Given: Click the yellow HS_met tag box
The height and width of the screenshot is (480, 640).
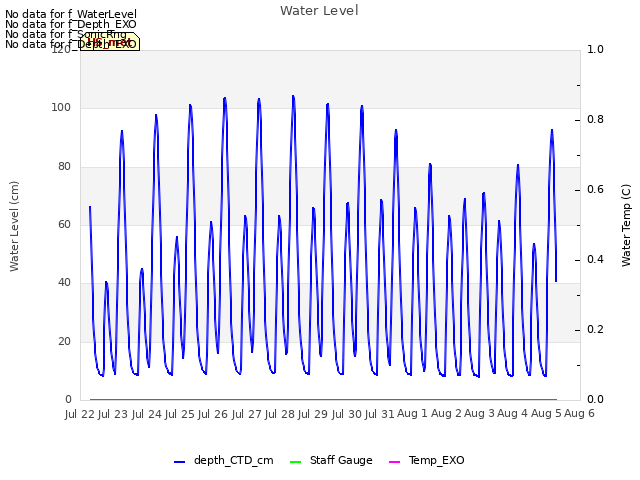Looking at the screenshot, I should (110, 42).
